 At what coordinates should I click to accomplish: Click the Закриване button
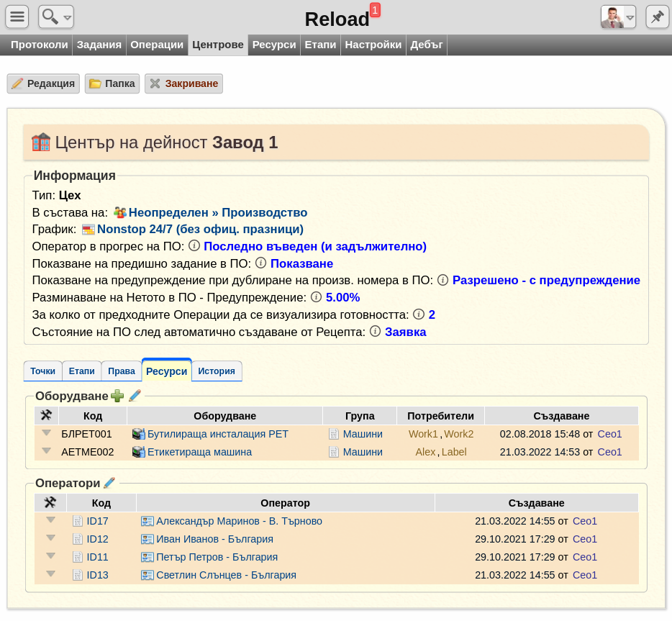pyautogui.click(x=183, y=83)
